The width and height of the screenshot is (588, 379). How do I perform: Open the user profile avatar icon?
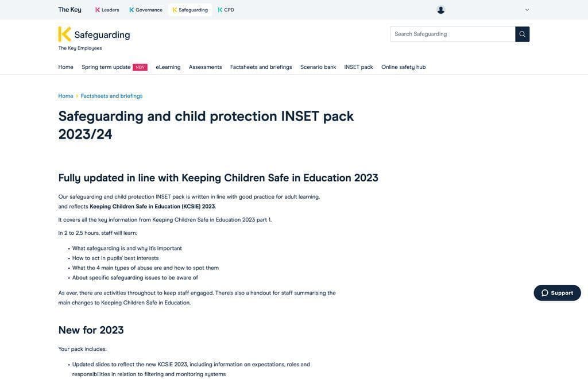pyautogui.click(x=440, y=10)
